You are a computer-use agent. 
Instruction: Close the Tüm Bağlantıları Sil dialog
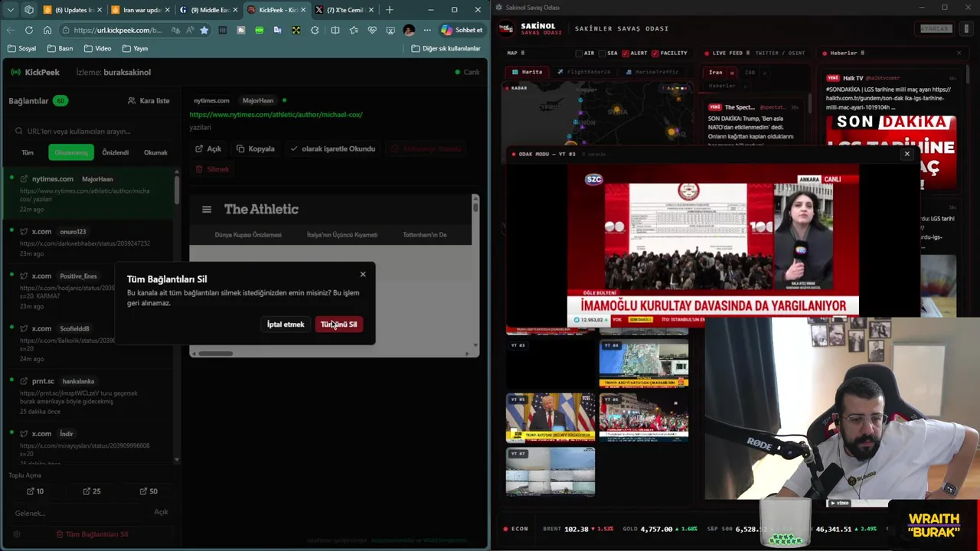click(363, 274)
